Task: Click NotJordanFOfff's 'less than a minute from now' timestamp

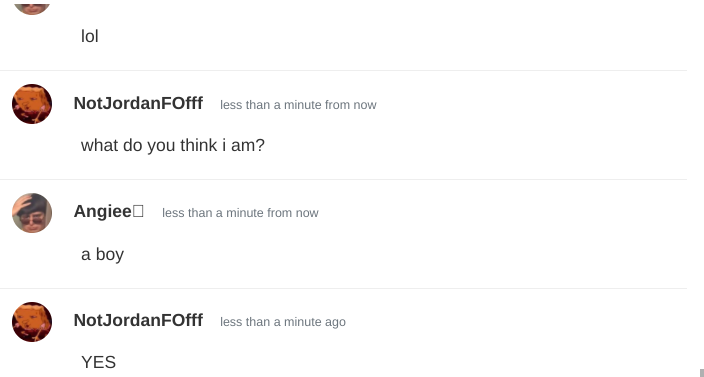Action: pyautogui.click(x=298, y=105)
